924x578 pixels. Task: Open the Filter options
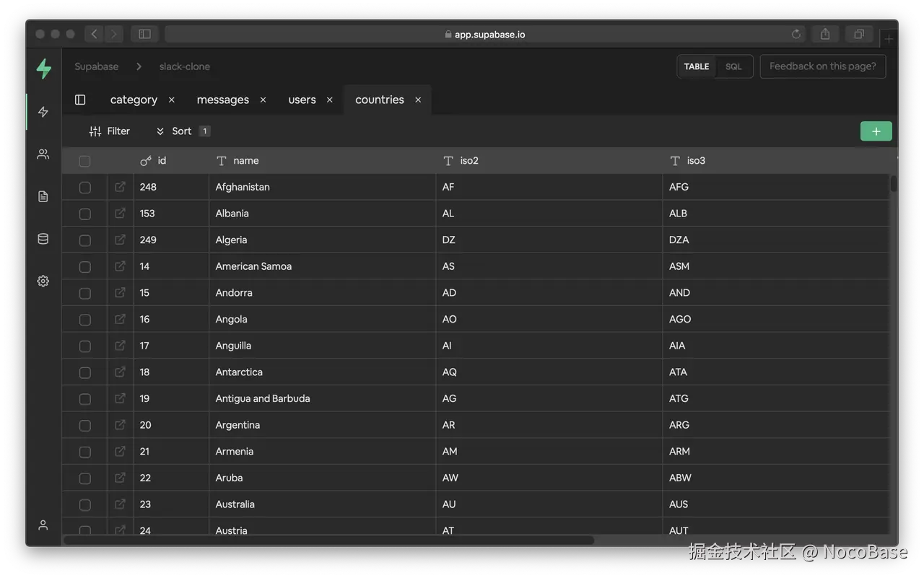click(110, 131)
